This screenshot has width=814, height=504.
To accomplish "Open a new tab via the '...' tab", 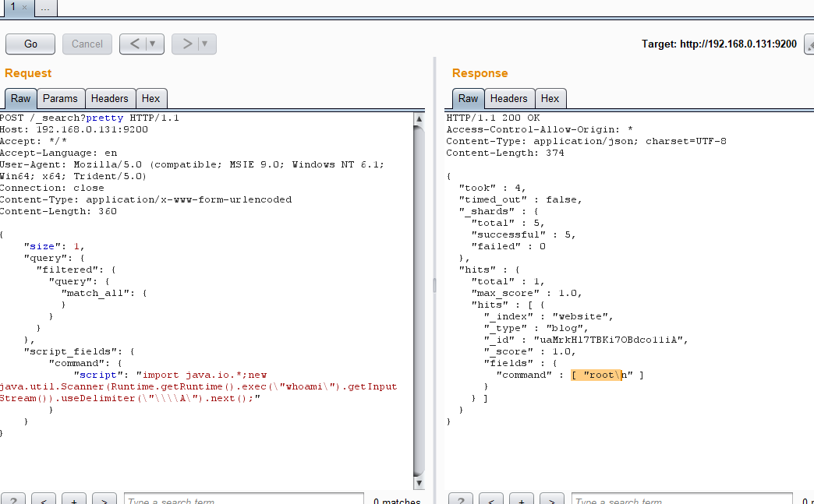I will [x=46, y=8].
